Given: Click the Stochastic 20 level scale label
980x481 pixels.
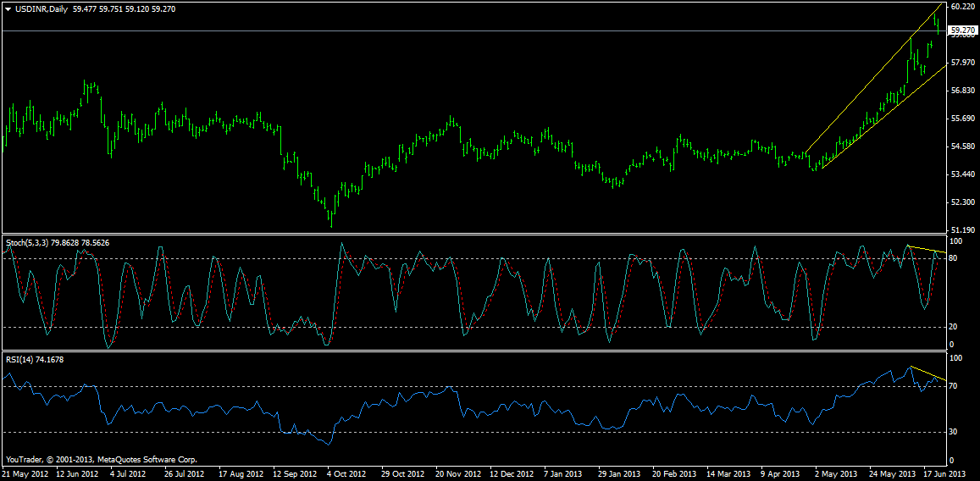Looking at the screenshot, I should tap(954, 327).
